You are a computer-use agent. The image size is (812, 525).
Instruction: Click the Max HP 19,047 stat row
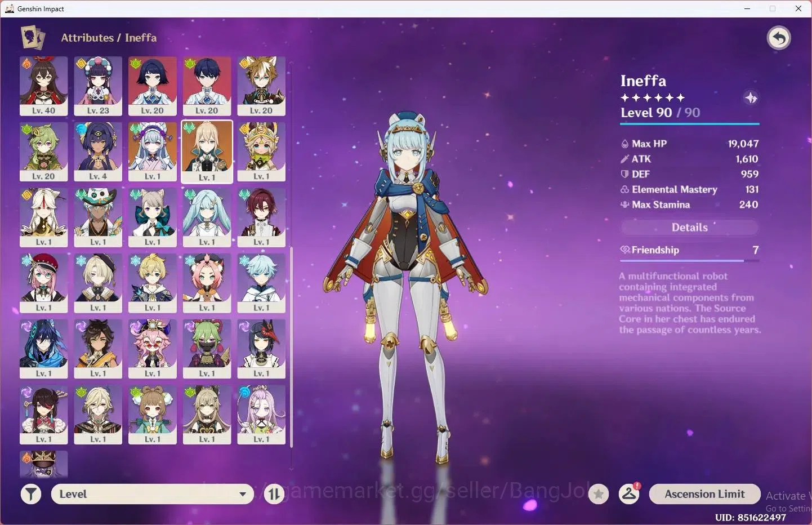689,144
